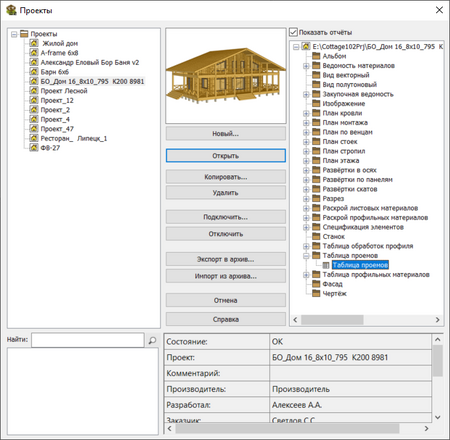This screenshot has height=440, width=450.
Task: Click the Справка button
Action: pos(226,319)
